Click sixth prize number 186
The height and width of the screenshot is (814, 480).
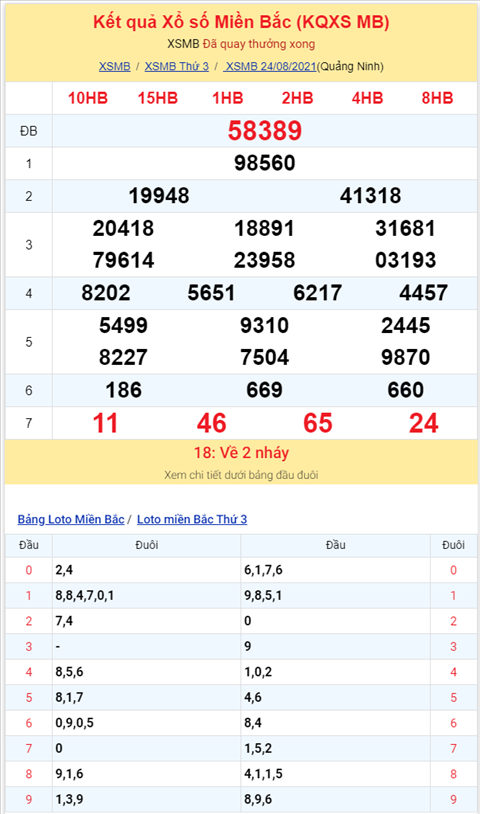point(124,390)
